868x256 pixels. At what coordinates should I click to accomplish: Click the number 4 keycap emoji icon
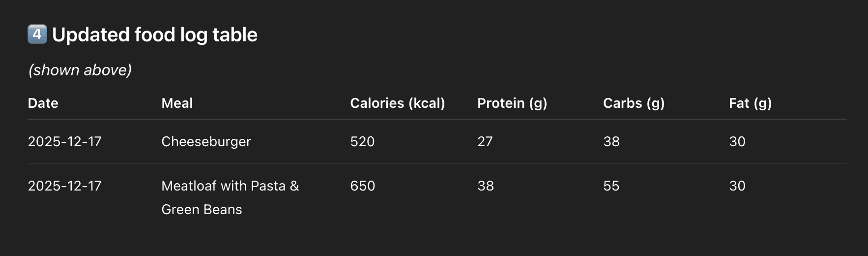click(x=37, y=34)
